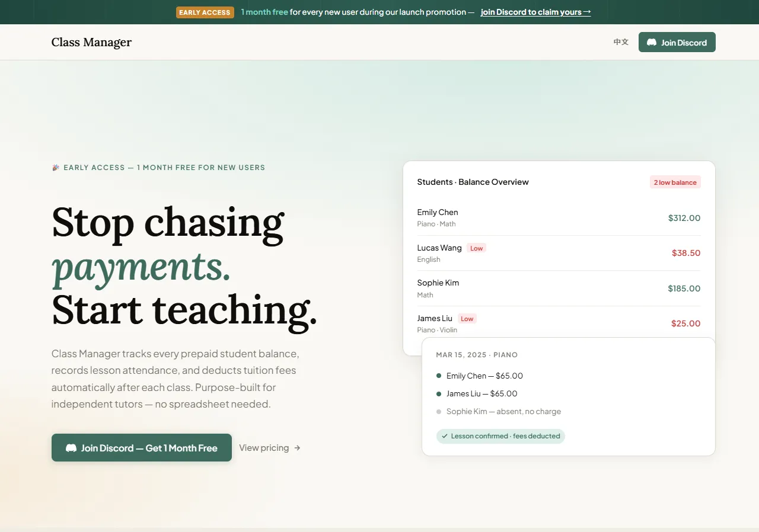The width and height of the screenshot is (759, 532).
Task: Click the arrow next to View pricing
Action: point(297,448)
